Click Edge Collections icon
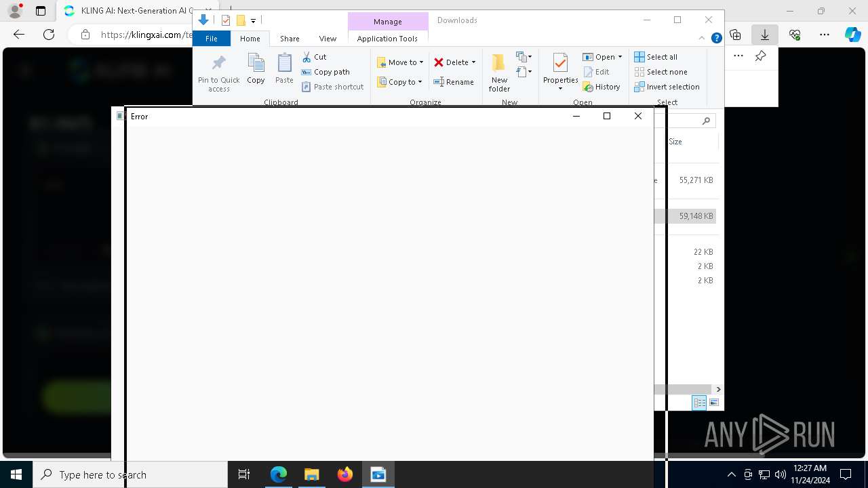The height and width of the screenshot is (488, 868). tap(735, 34)
